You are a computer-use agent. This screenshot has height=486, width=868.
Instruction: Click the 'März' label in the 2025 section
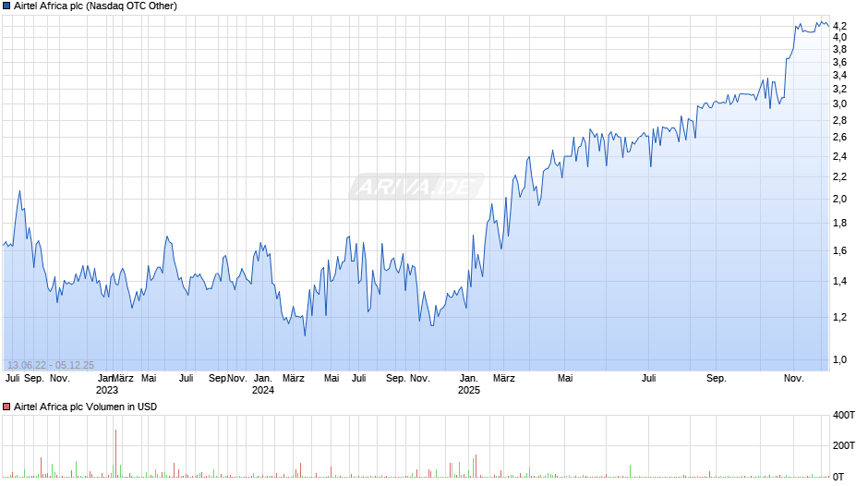(x=504, y=379)
